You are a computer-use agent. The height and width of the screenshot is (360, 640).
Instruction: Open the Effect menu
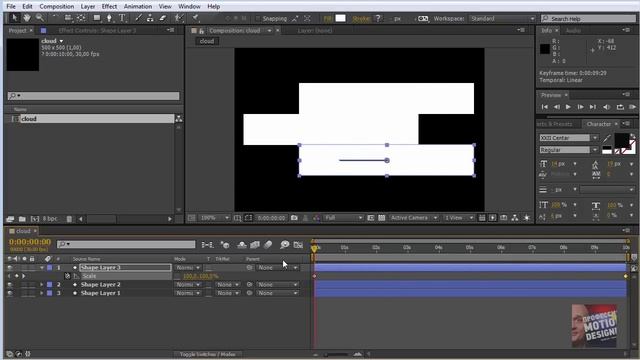109,7
